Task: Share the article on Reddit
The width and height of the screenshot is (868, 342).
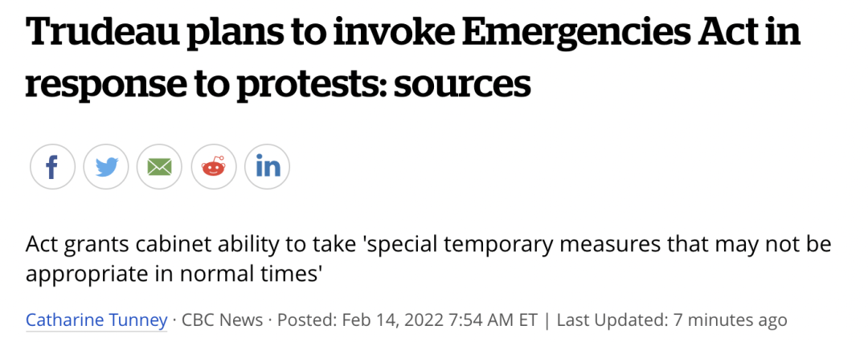Action: tap(213, 167)
